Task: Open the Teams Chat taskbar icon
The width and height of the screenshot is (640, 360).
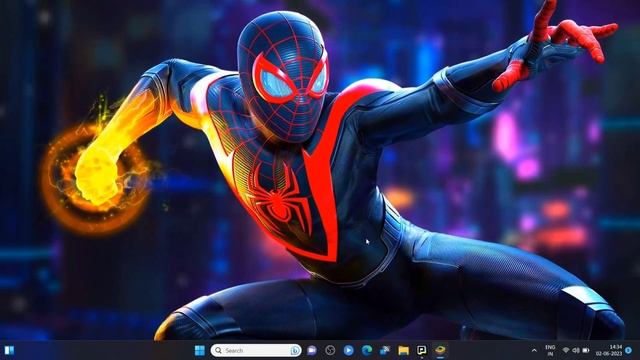Action: 312,350
